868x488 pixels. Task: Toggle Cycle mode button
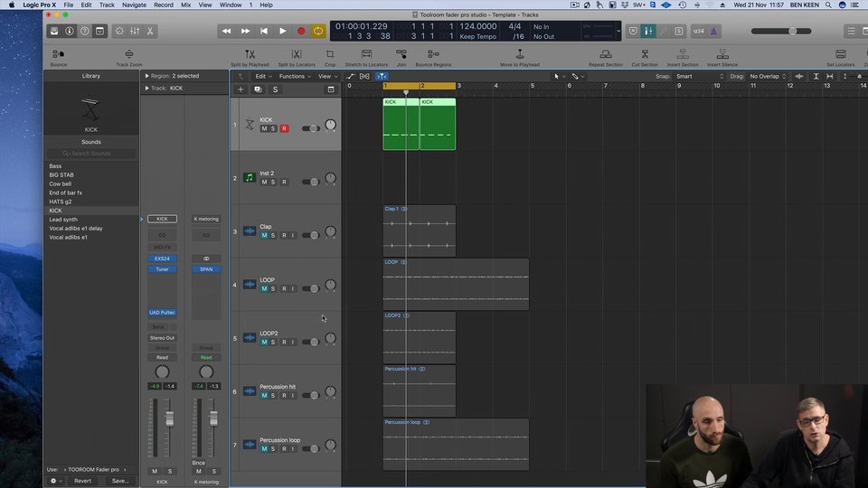pyautogui.click(x=318, y=31)
